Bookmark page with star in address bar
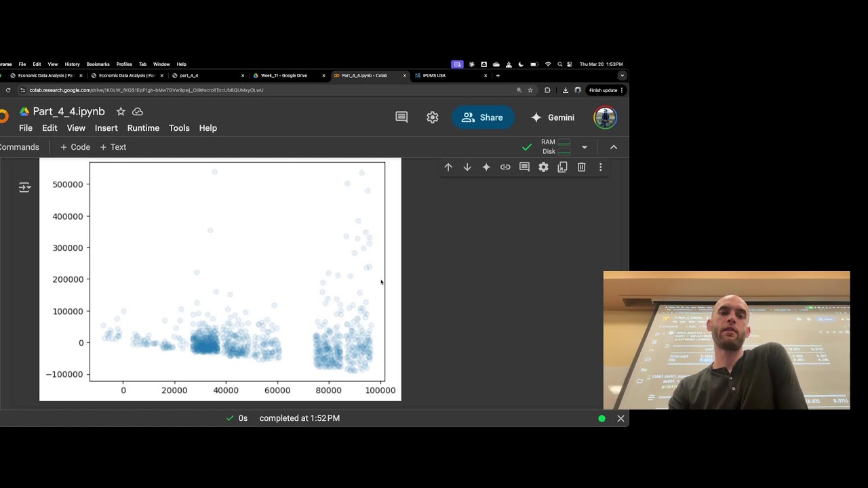 pos(530,90)
